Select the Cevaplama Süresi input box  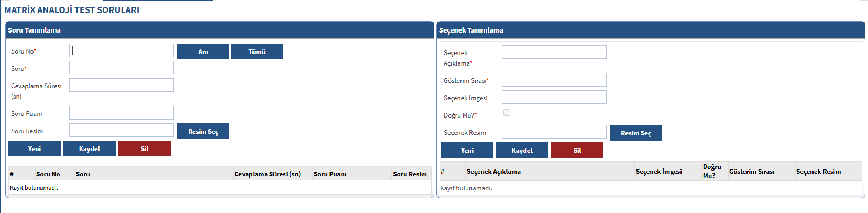click(122, 85)
